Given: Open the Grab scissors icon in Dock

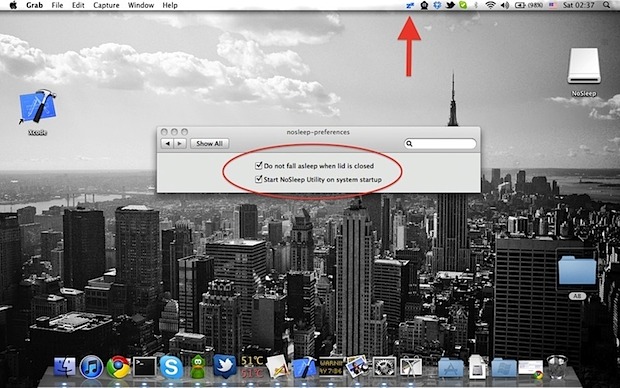Looking at the screenshot, I should pyautogui.click(x=411, y=367).
